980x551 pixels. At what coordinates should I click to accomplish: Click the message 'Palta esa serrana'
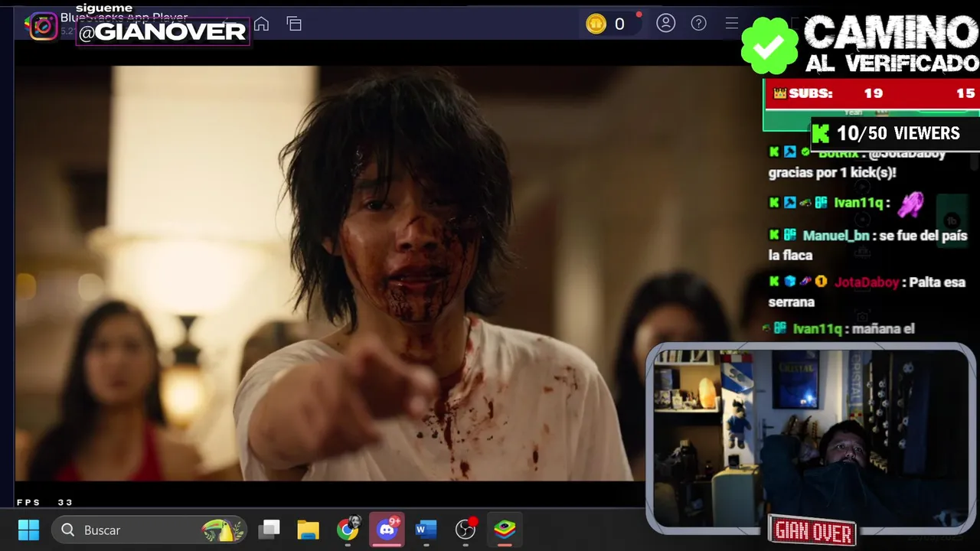867,292
